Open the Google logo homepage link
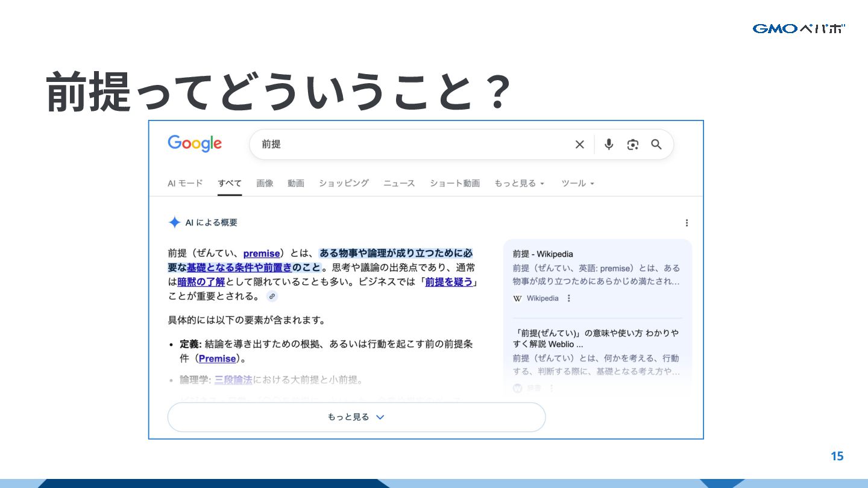 195,143
